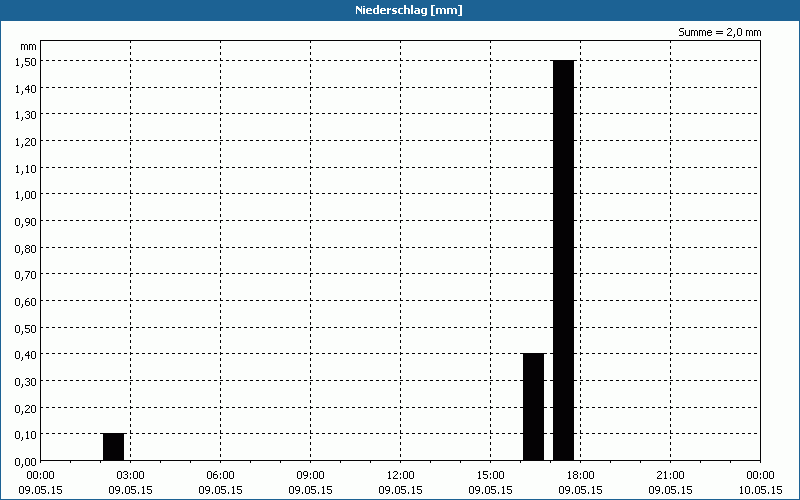Click the 0,40 mm bar after 15:00
Image resolution: width=800 pixels, height=500 pixels.
click(534, 407)
